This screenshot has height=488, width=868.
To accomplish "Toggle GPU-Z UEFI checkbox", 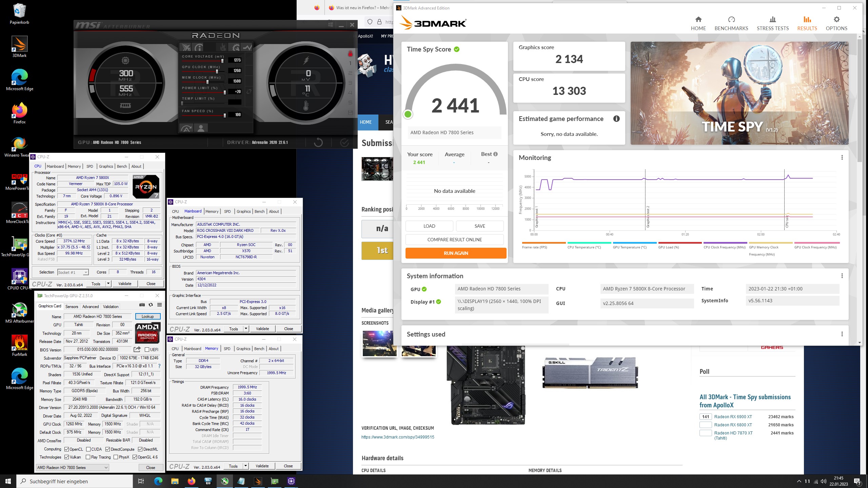I will 147,350.
